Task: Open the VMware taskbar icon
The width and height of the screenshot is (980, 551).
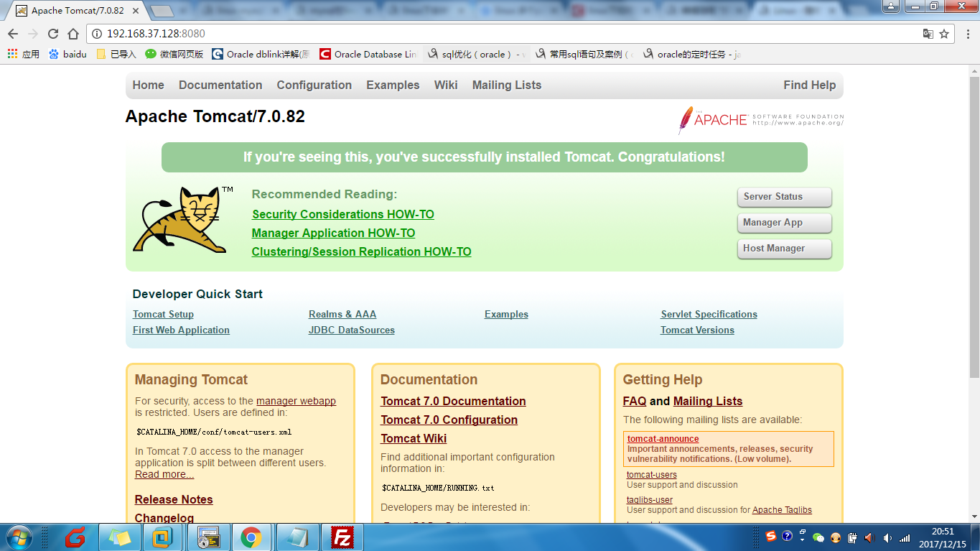Action: (x=163, y=537)
